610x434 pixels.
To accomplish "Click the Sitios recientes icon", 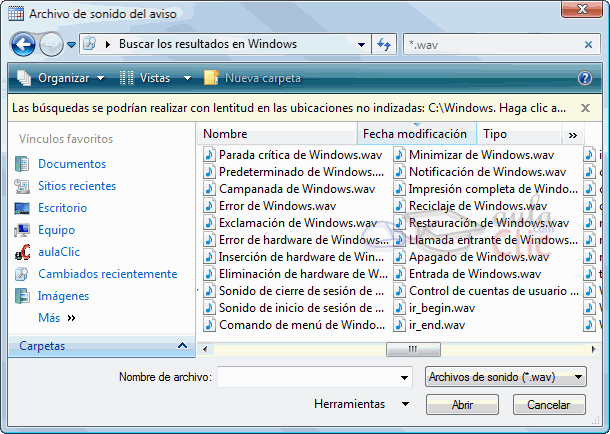I will tap(22, 186).
